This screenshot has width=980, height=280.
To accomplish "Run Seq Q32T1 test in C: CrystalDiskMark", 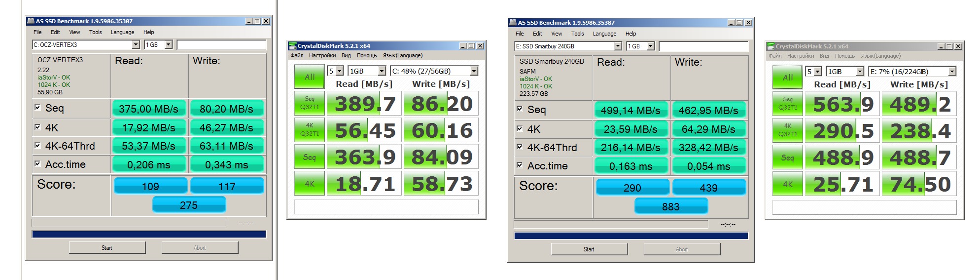I will [309, 103].
